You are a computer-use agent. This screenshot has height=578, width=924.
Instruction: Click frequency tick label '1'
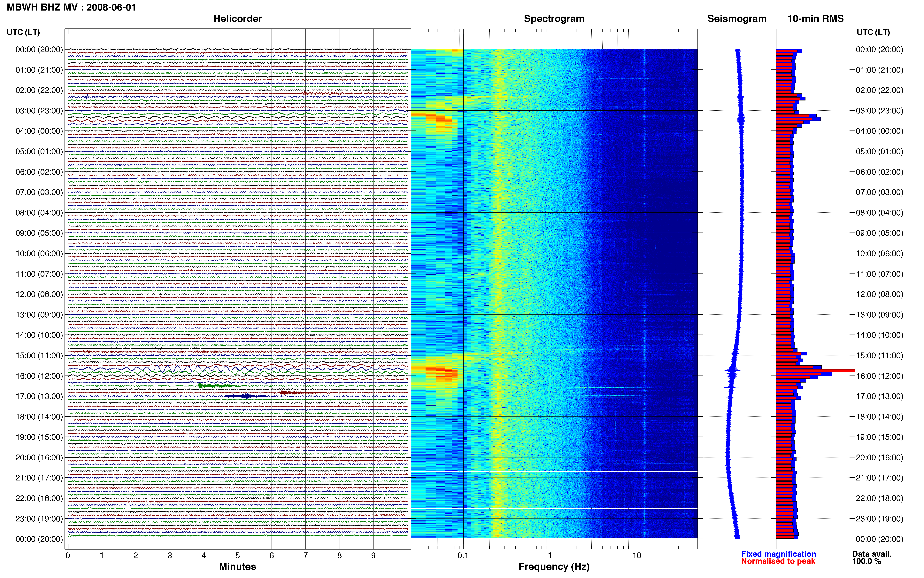pyautogui.click(x=550, y=555)
